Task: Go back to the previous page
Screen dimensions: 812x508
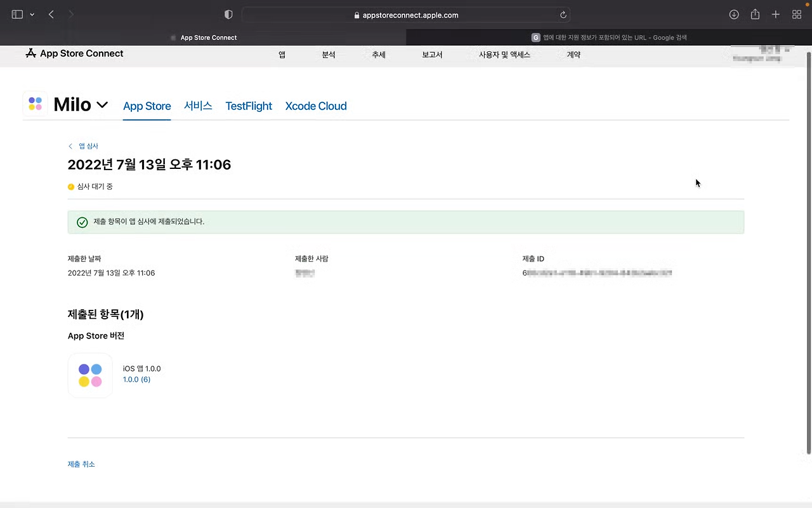Action: [x=51, y=15]
